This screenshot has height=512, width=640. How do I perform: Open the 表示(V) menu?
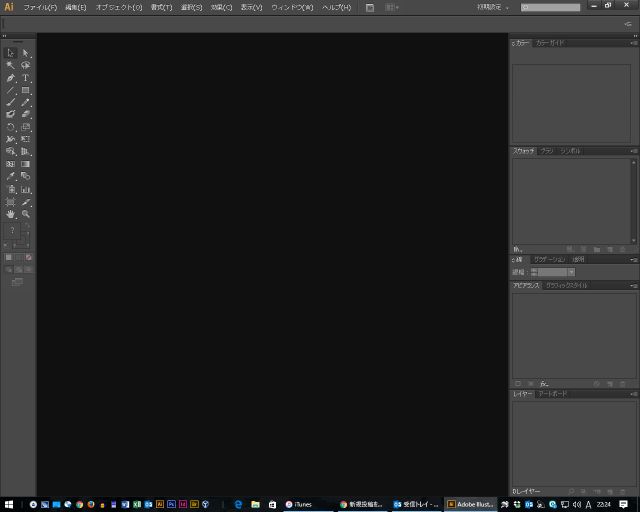pyautogui.click(x=251, y=7)
